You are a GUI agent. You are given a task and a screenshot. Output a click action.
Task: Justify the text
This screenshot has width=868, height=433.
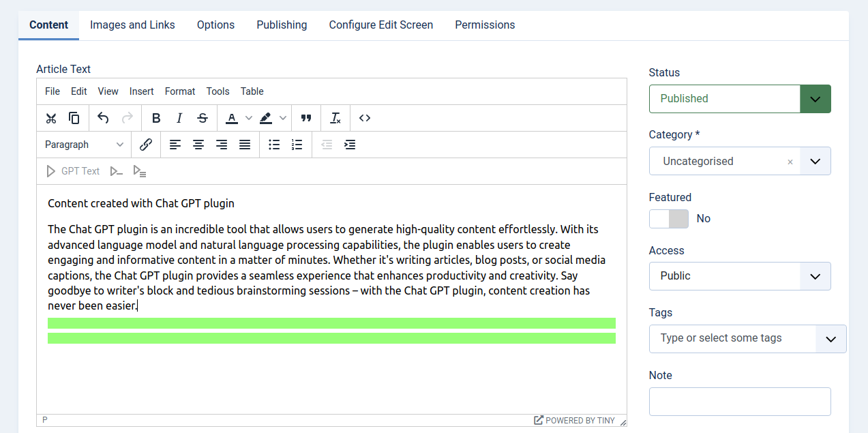point(245,145)
